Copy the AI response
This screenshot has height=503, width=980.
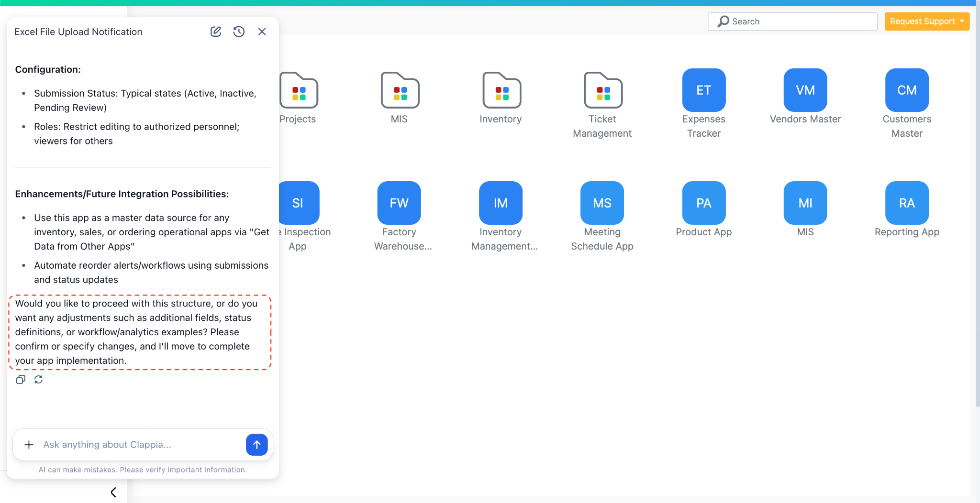[21, 379]
